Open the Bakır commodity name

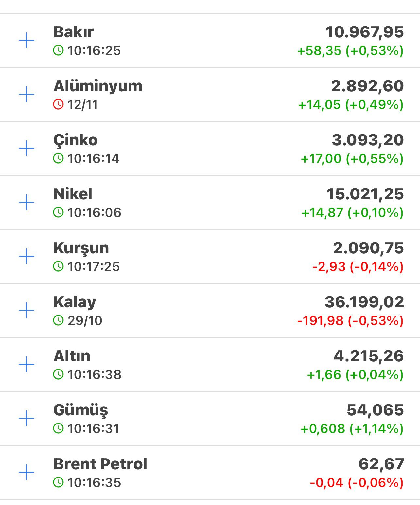tap(74, 32)
